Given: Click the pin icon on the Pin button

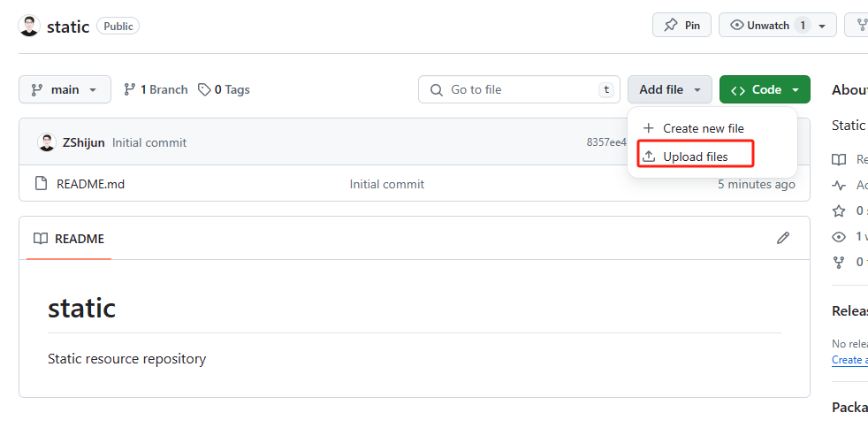Looking at the screenshot, I should pyautogui.click(x=670, y=26).
